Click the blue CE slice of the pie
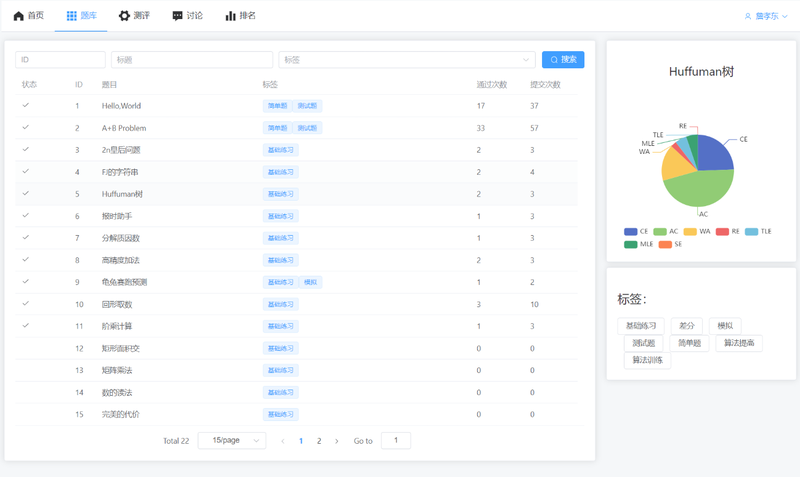This screenshot has width=800, height=477. tap(714, 153)
